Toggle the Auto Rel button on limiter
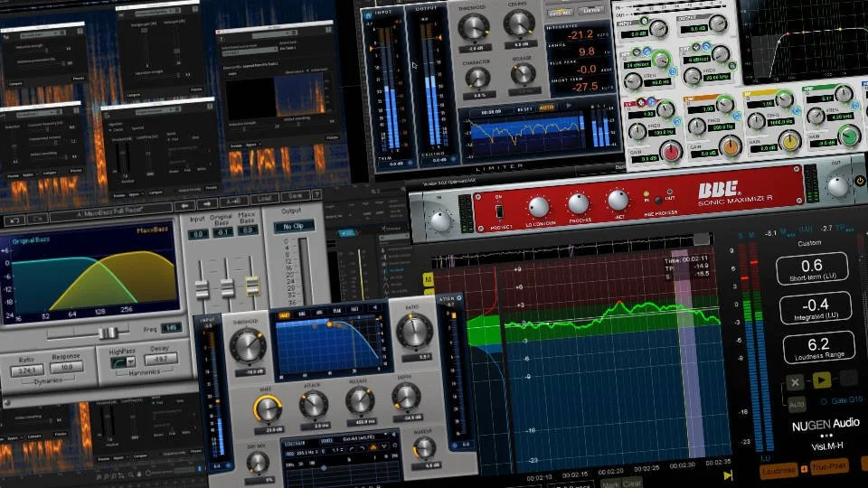 click(x=560, y=12)
